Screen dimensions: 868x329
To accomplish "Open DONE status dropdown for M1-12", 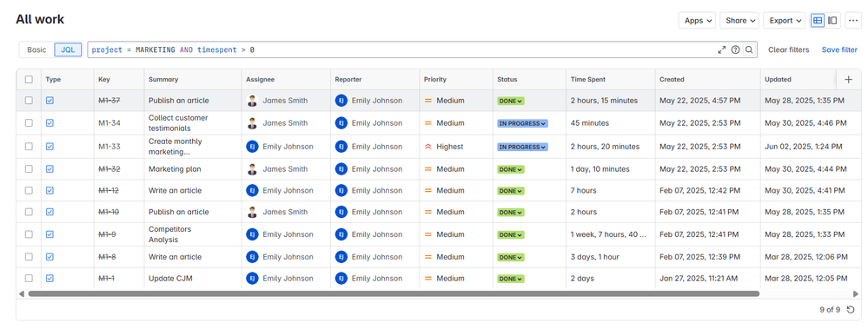I will coord(511,191).
